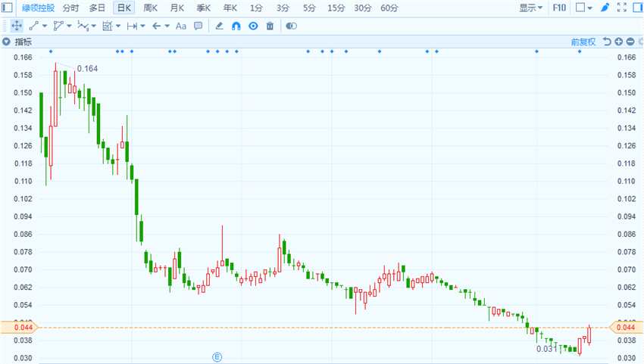This screenshot has width=644, height=364.
Task: Select the polygon shape drawing tool
Action: pyautogui.click(x=58, y=26)
